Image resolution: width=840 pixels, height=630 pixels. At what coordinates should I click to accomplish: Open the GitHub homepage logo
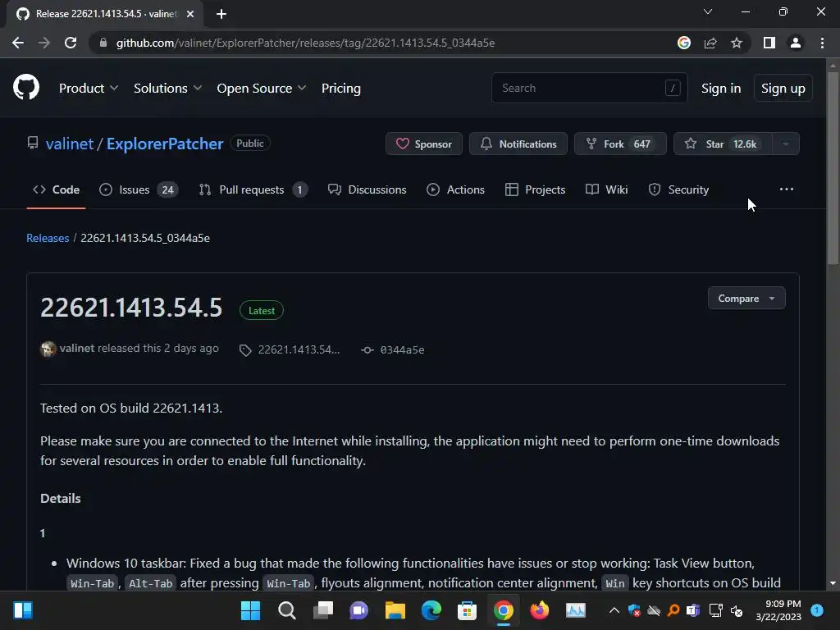click(26, 87)
